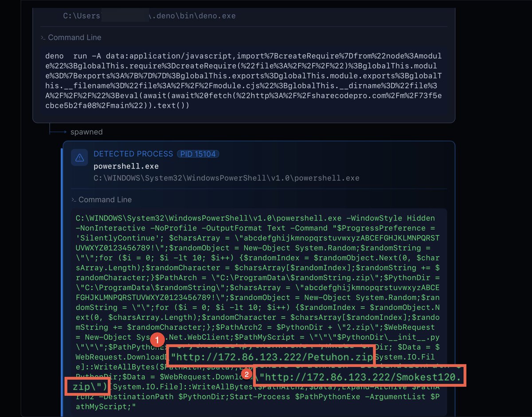The height and width of the screenshot is (417, 532).
Task: Click the warning triangle icon beside DETECTED PROCESS
Action: [x=80, y=157]
